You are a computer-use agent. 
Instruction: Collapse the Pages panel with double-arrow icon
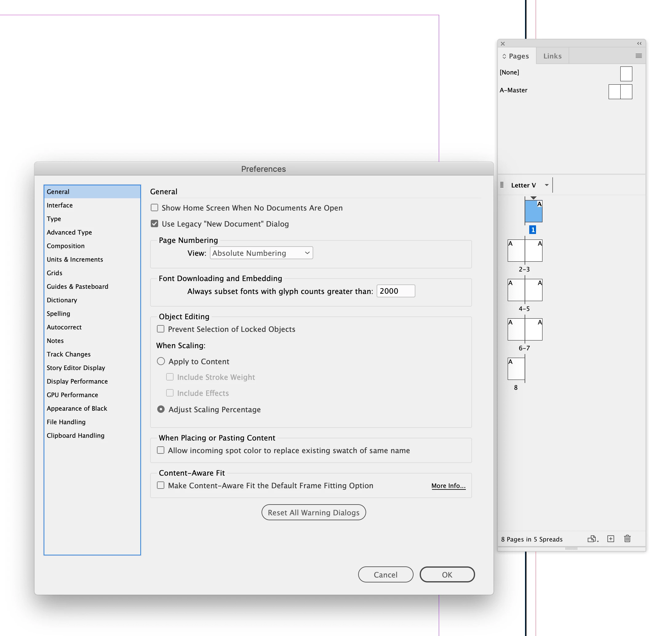639,43
